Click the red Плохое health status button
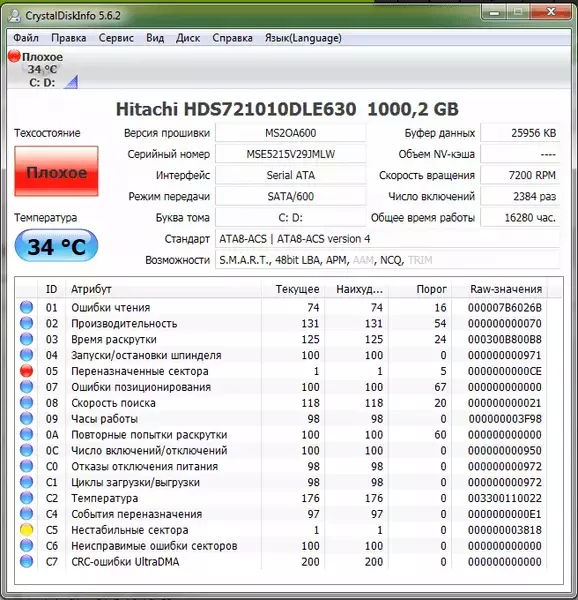The width and height of the screenshot is (578, 600). pyautogui.click(x=56, y=171)
